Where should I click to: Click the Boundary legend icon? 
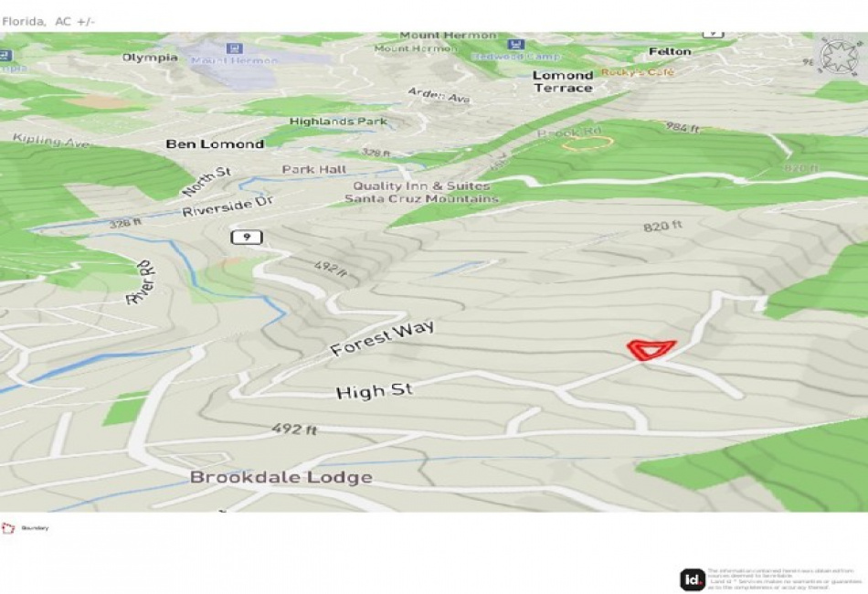pyautogui.click(x=7, y=528)
